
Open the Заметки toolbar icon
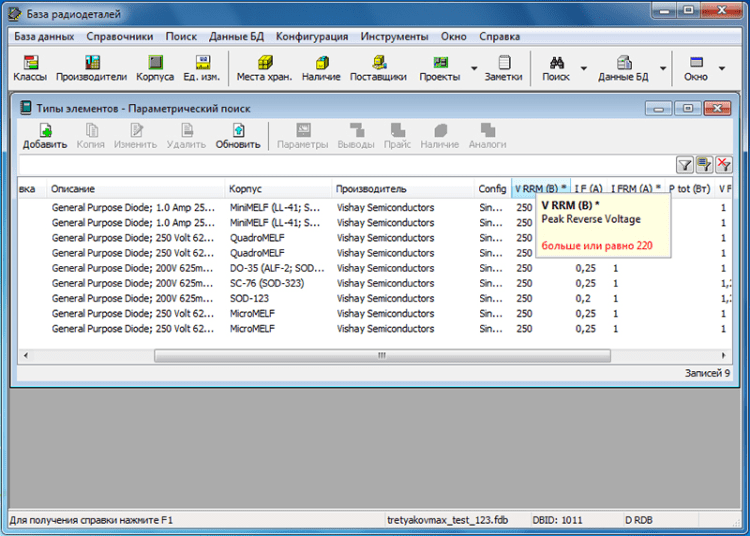click(503, 68)
